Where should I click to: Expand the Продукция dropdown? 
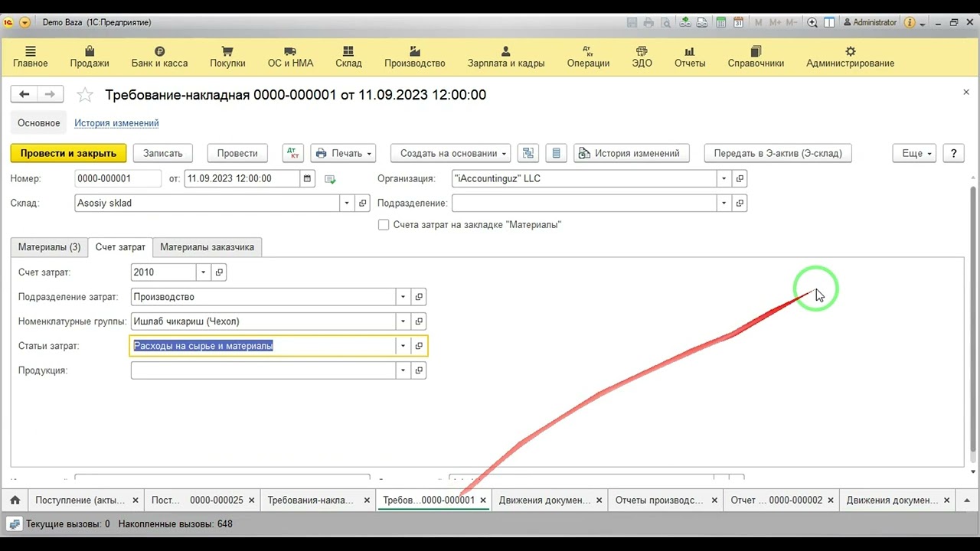[403, 370]
